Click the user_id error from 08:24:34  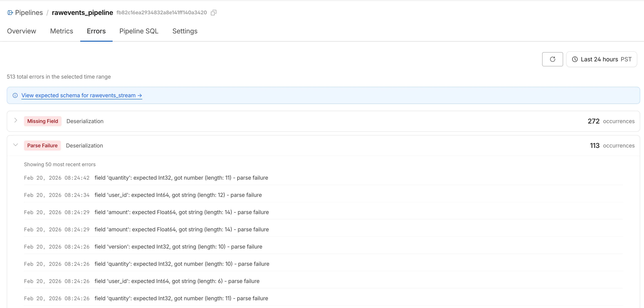178,195
